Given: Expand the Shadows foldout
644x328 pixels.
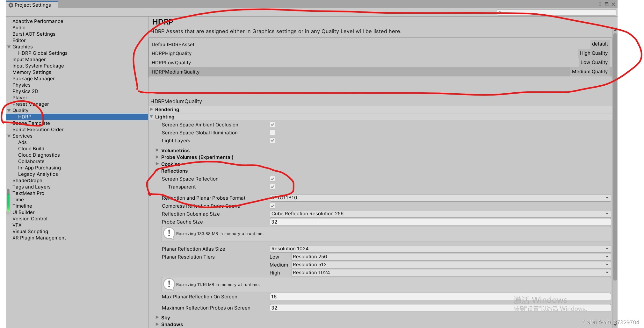Looking at the screenshot, I should [x=157, y=324].
